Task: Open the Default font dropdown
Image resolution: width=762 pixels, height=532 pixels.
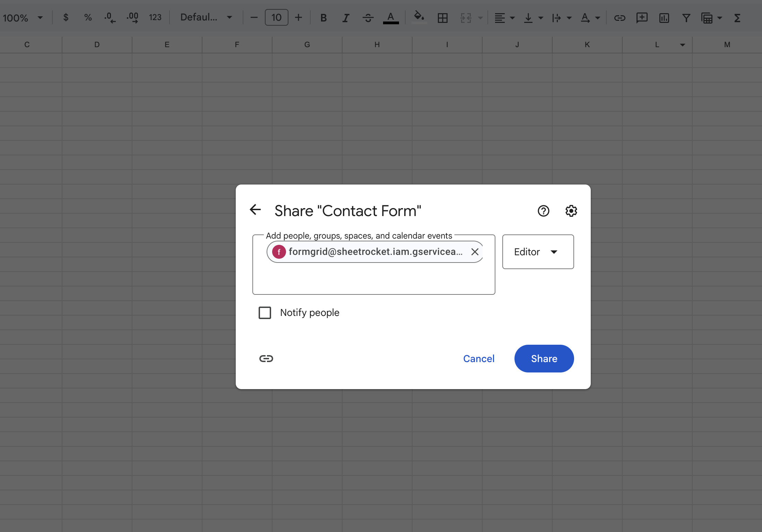Action: point(206,17)
